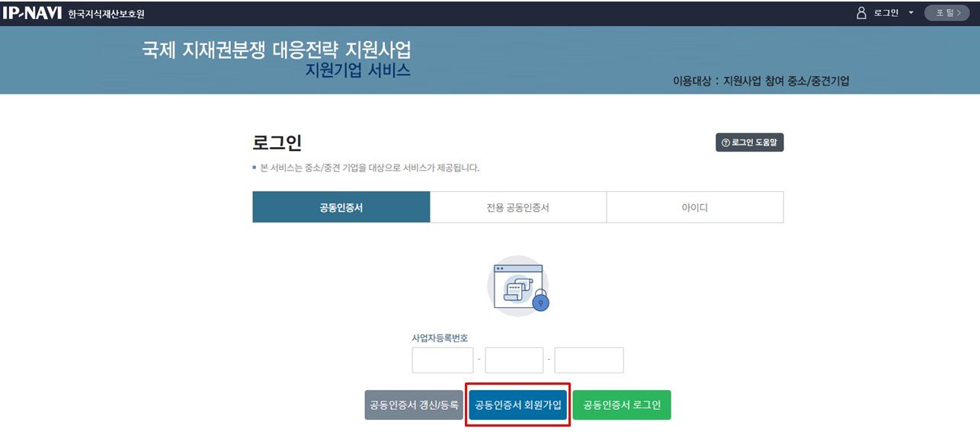Click the 로그인 page heading

click(277, 142)
